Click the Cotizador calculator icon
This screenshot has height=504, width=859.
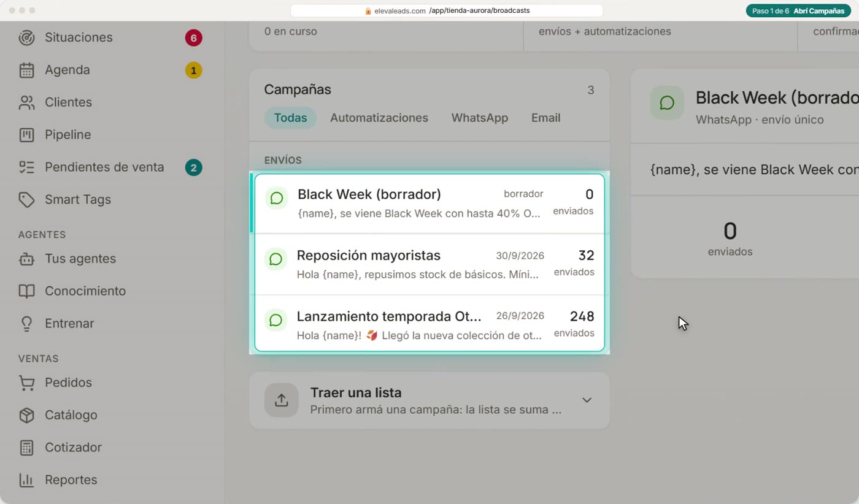tap(26, 448)
